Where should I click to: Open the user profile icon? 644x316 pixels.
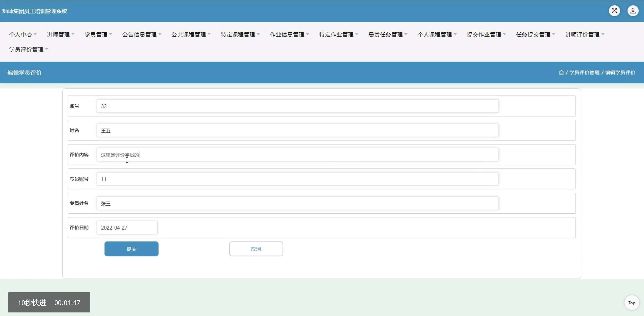pos(633,11)
